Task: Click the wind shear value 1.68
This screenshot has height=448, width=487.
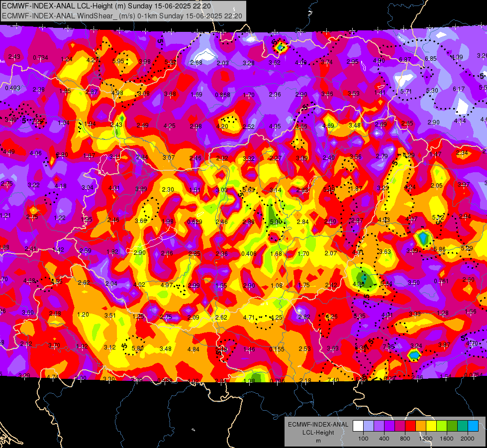Action: point(276,254)
